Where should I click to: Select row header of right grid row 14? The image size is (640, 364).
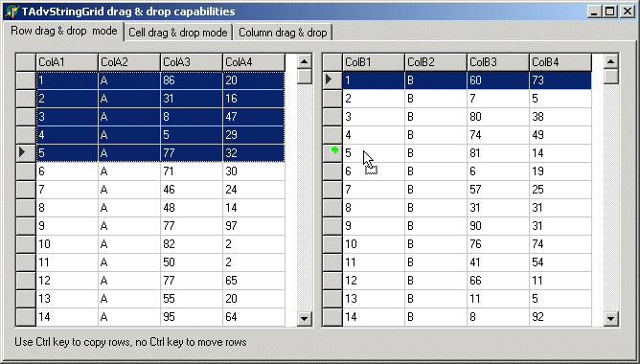coord(332,317)
